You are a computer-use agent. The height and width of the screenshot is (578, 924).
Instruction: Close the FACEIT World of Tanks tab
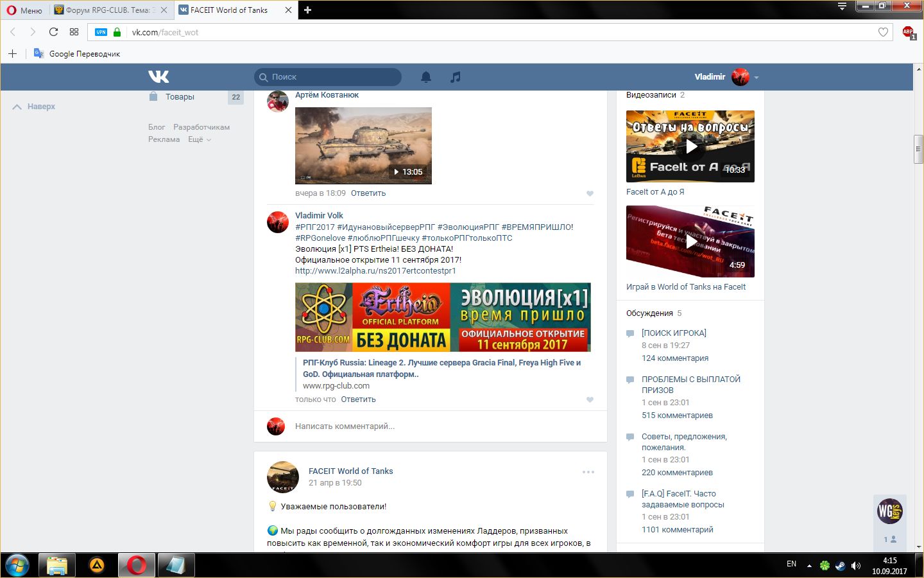tap(288, 10)
